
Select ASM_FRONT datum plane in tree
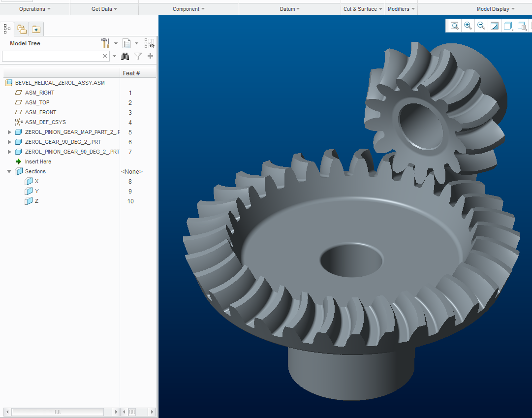[x=40, y=112]
